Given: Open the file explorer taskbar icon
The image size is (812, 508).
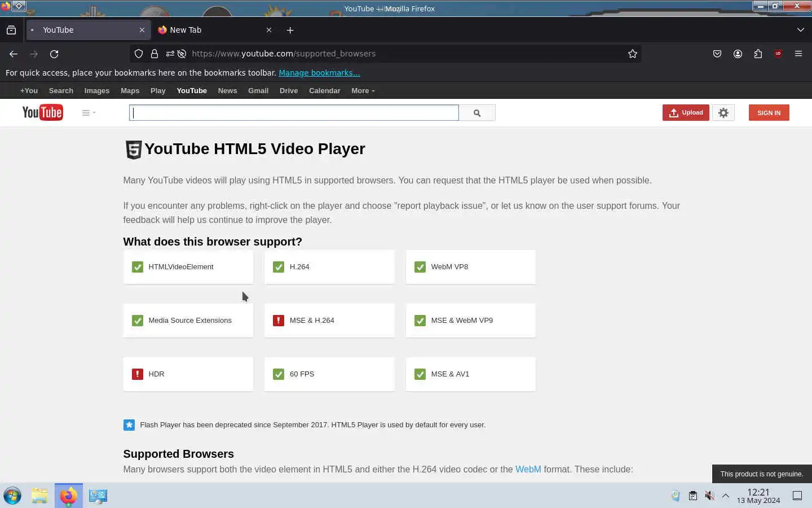Looking at the screenshot, I should [39, 496].
